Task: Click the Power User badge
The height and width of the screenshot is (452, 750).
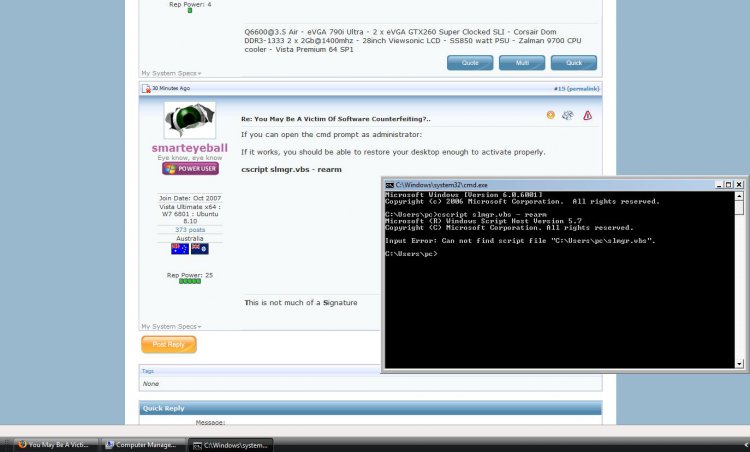Action: pos(189,169)
